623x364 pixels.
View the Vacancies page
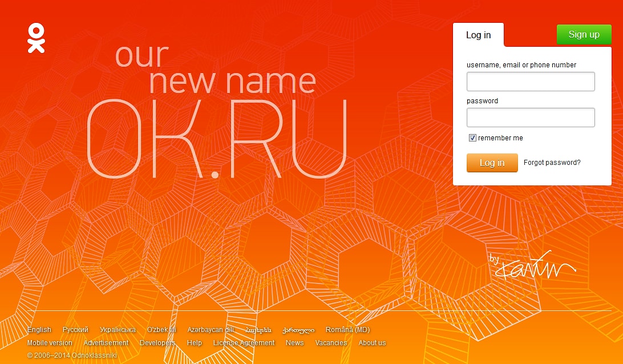331,343
